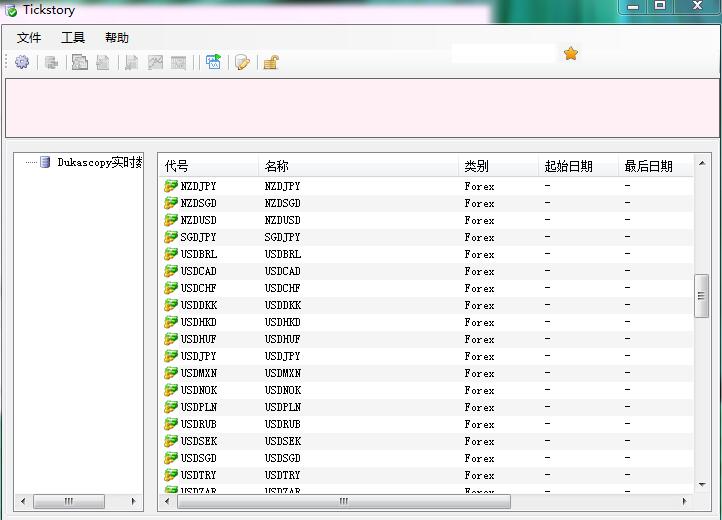Click the database icon beside Dukascopy
Image resolution: width=722 pixels, height=520 pixels.
(45, 162)
